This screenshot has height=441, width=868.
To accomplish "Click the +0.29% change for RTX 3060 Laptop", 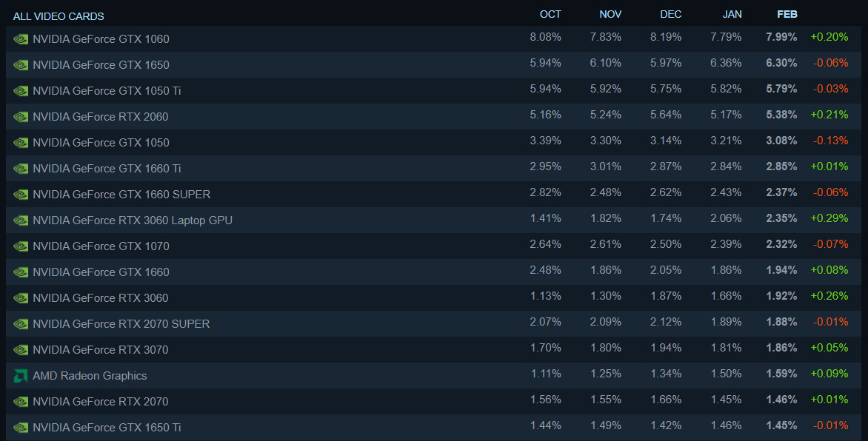I will [x=829, y=219].
